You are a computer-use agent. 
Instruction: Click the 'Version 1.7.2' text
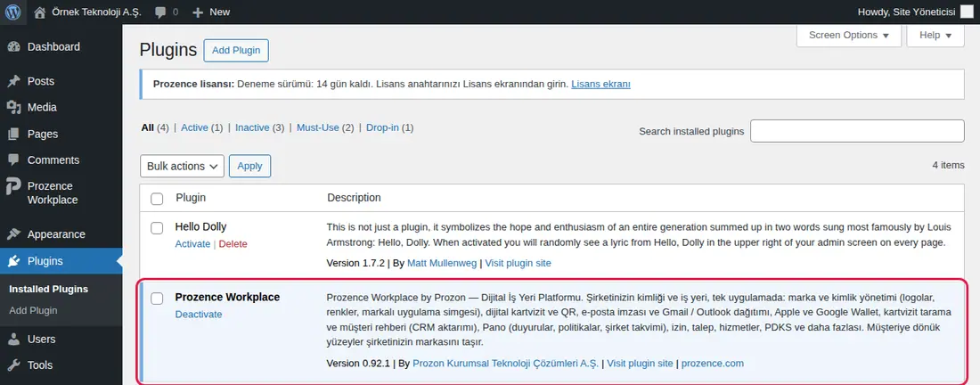tap(355, 263)
